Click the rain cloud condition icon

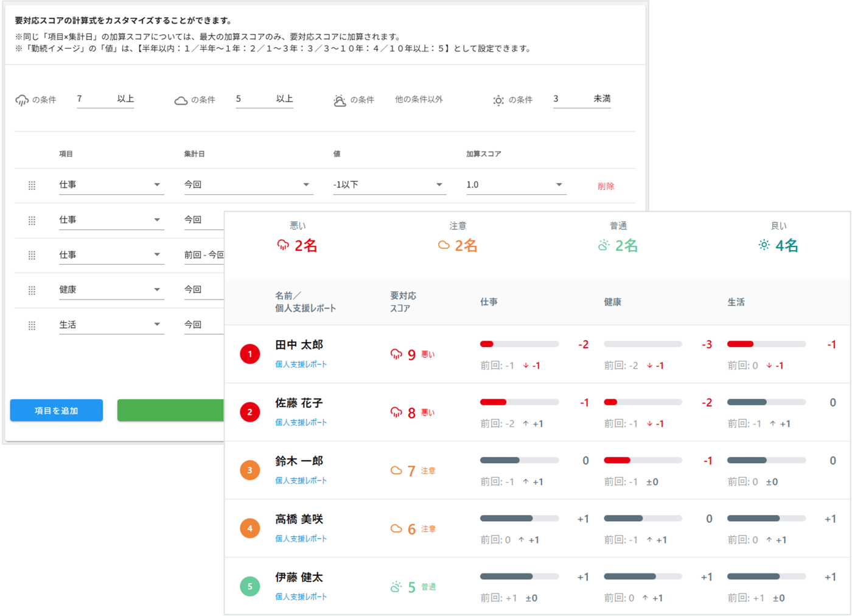point(22,100)
